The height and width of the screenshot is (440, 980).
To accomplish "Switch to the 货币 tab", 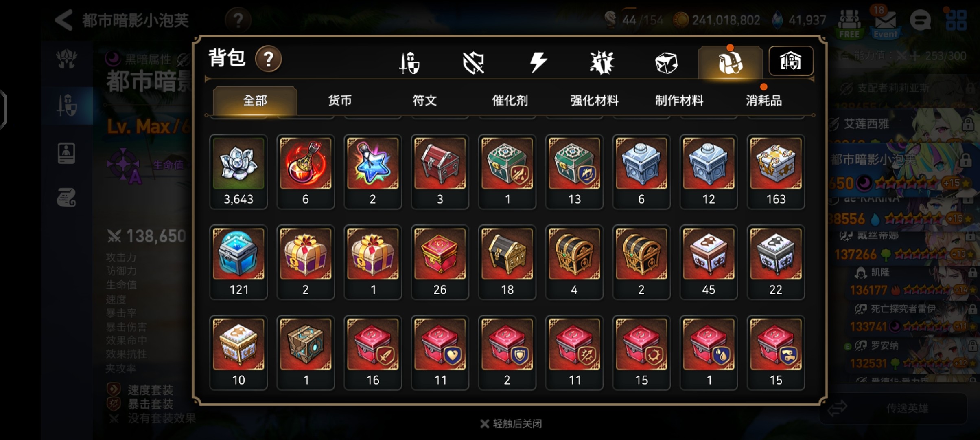I will click(x=340, y=100).
